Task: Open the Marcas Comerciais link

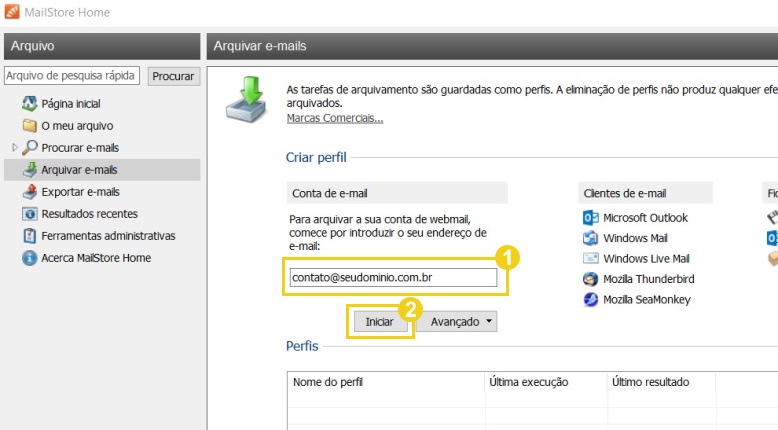Action: point(335,118)
